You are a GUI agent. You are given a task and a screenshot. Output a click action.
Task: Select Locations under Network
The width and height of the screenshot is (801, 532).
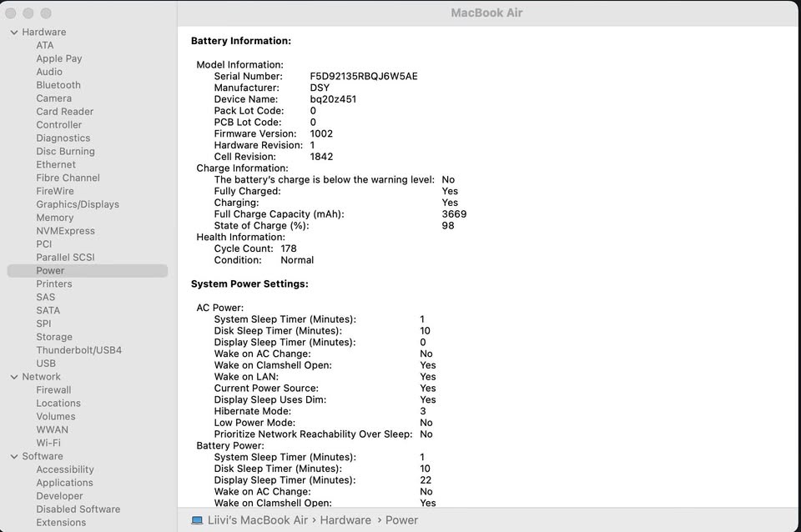[58, 404]
